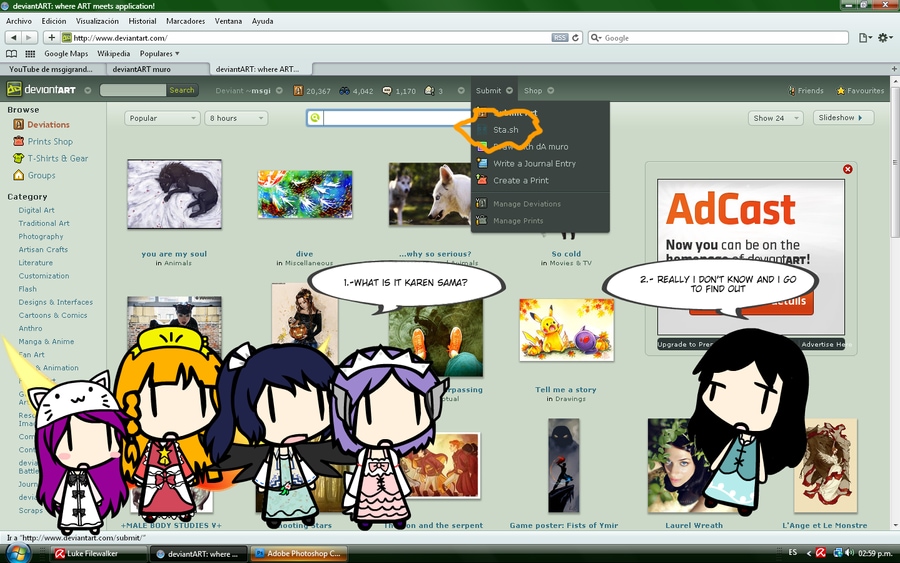Viewport: 900px width, 563px height.
Task: Choose Manage Prints
Action: click(x=518, y=220)
